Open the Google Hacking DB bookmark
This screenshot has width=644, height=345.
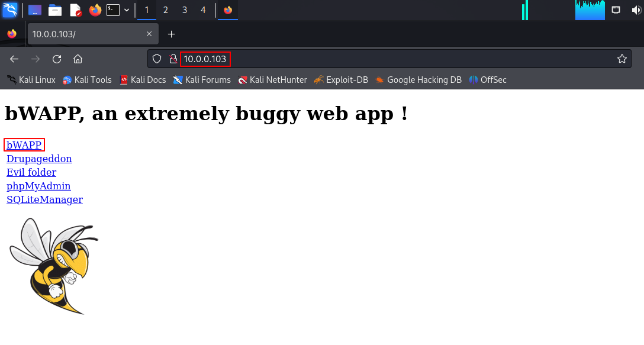418,80
